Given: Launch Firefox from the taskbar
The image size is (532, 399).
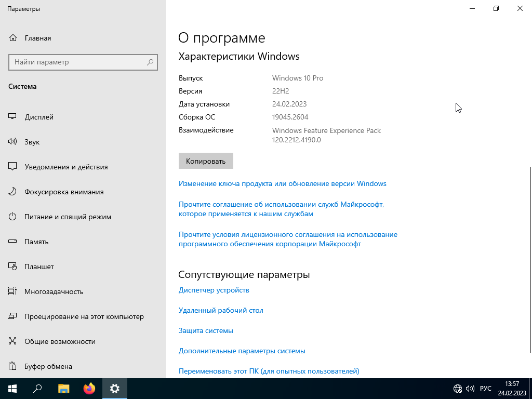Looking at the screenshot, I should tap(89, 389).
